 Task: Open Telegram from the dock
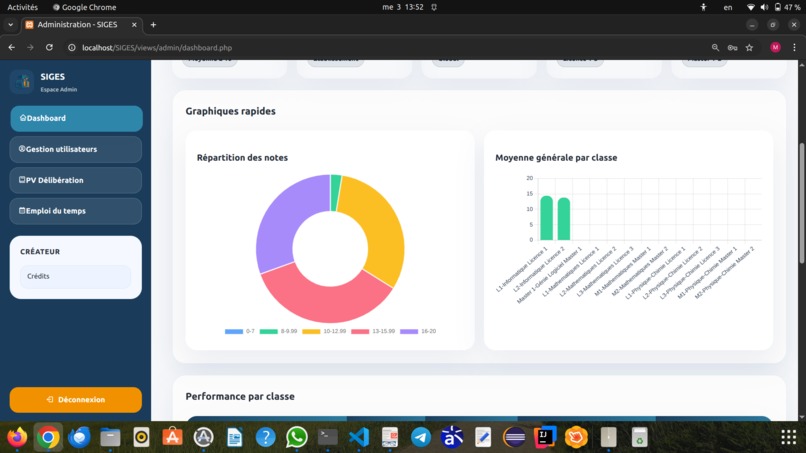[421, 438]
